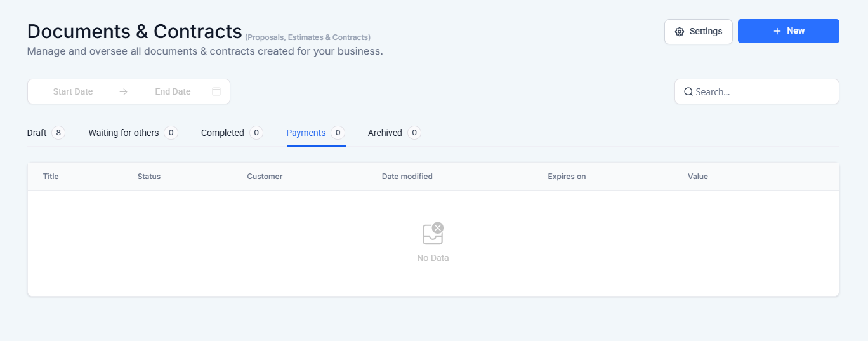Select the Payments tab
The height and width of the screenshot is (341, 868).
click(306, 133)
